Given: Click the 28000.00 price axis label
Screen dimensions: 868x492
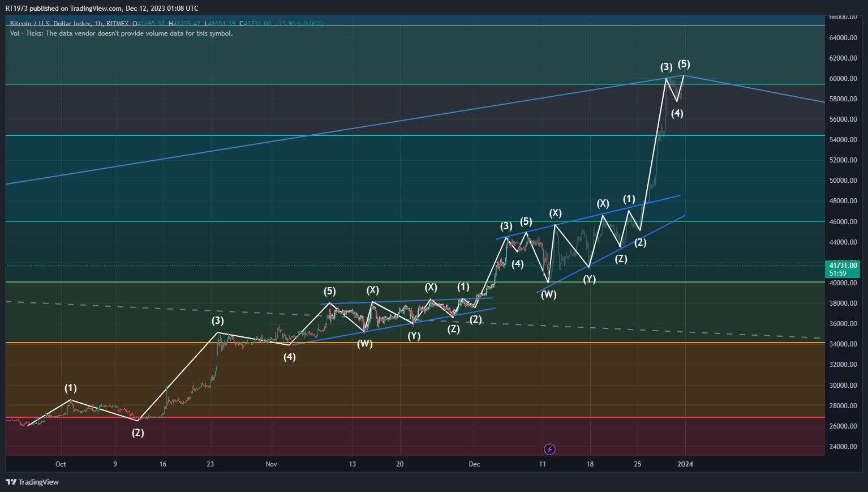Looking at the screenshot, I should [x=843, y=405].
